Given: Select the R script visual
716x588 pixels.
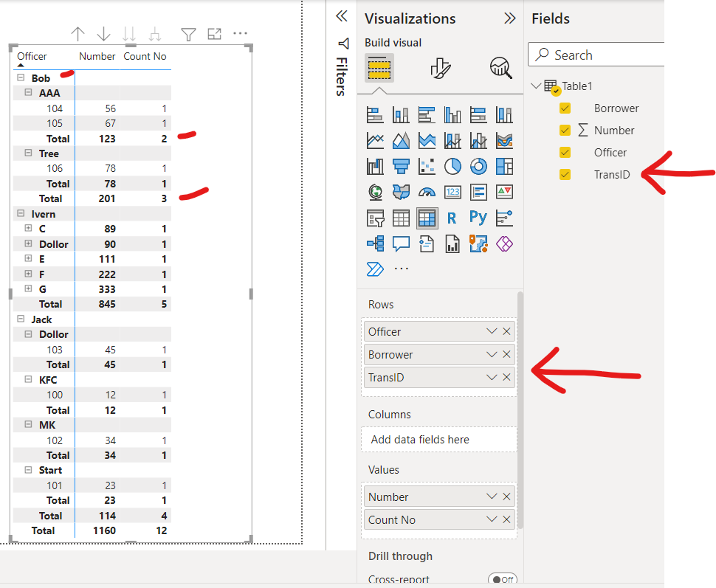Looking at the screenshot, I should 452,218.
